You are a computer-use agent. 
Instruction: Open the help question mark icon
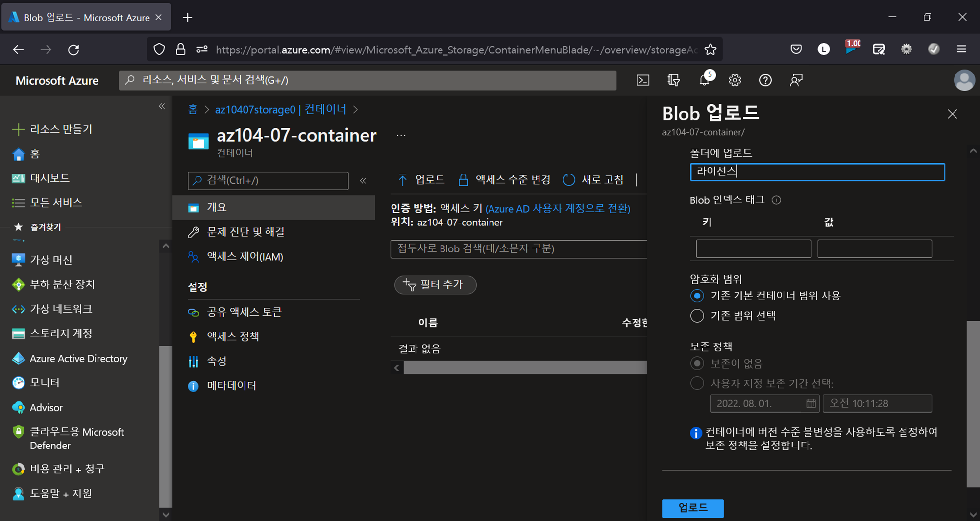(x=765, y=80)
